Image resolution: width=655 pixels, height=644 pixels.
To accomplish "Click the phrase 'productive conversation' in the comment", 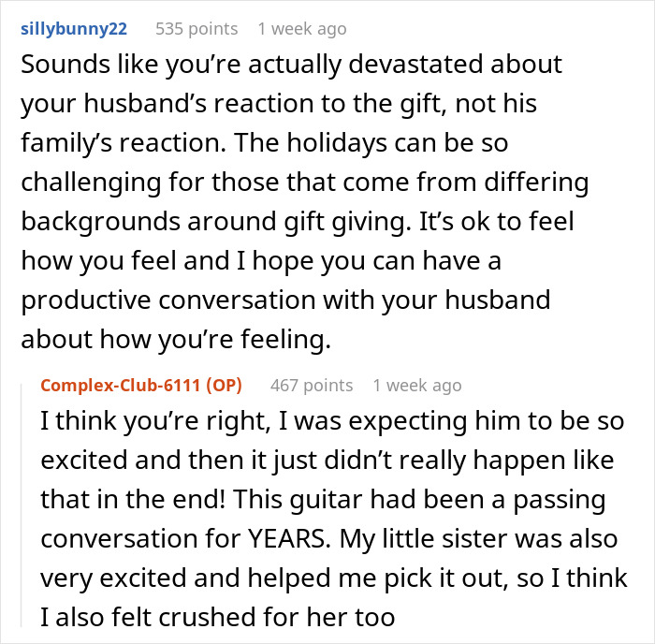I will 168,300.
